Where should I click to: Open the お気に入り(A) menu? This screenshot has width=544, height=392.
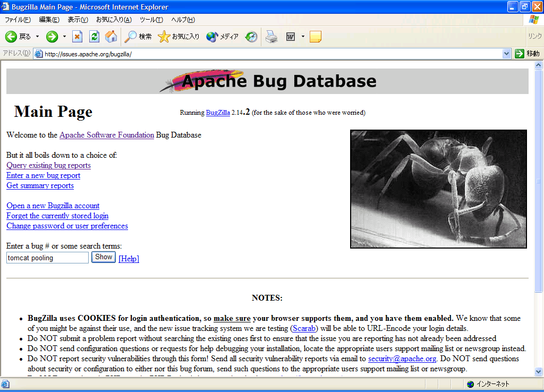point(114,20)
